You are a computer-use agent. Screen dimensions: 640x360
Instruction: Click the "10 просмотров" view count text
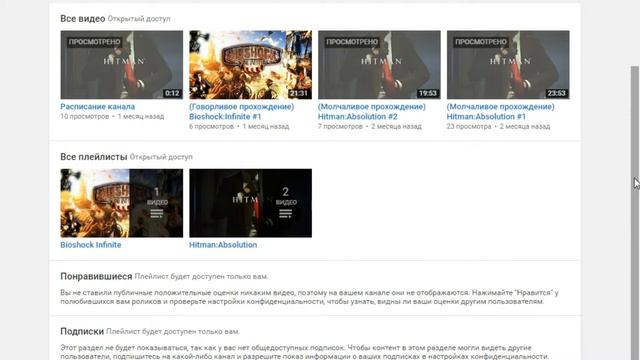point(84,116)
